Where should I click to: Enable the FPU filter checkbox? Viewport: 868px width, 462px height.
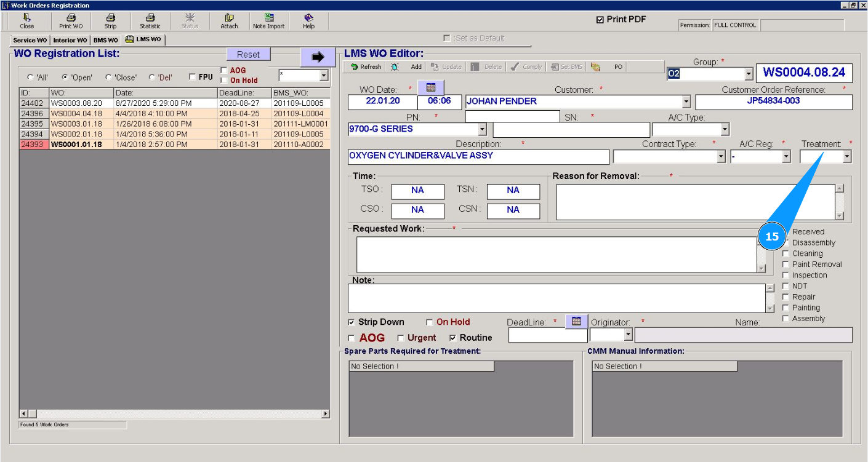pos(193,77)
